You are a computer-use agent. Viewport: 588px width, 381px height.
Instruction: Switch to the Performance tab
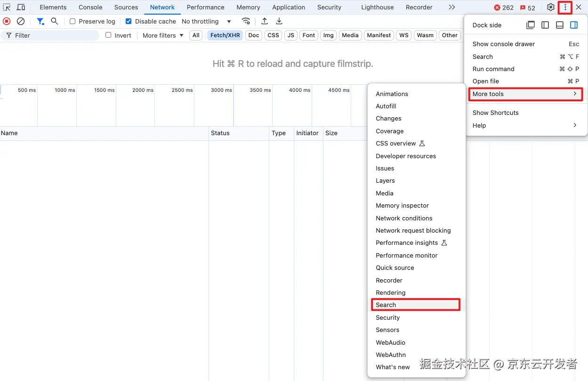205,7
